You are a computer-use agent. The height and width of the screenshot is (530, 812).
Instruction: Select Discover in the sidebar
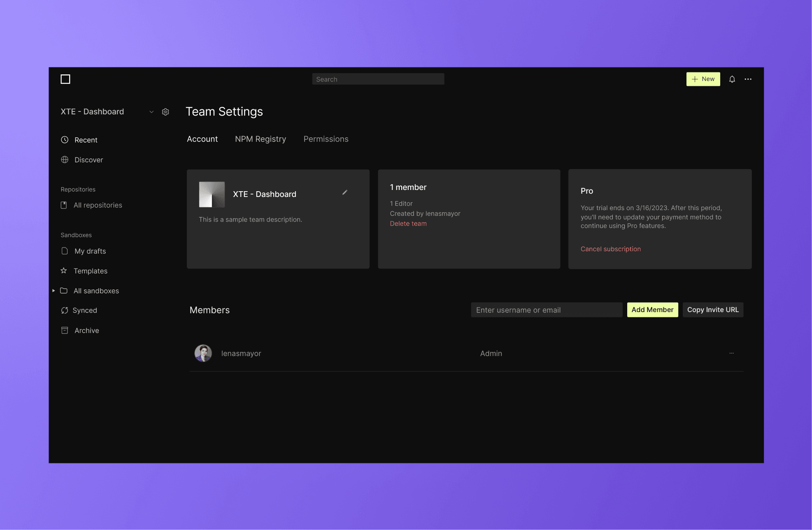(88, 160)
